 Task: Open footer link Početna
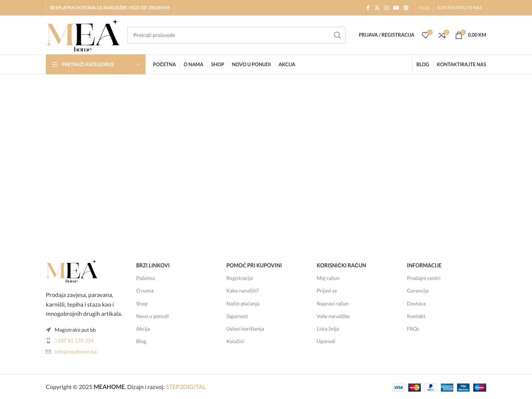(x=146, y=278)
